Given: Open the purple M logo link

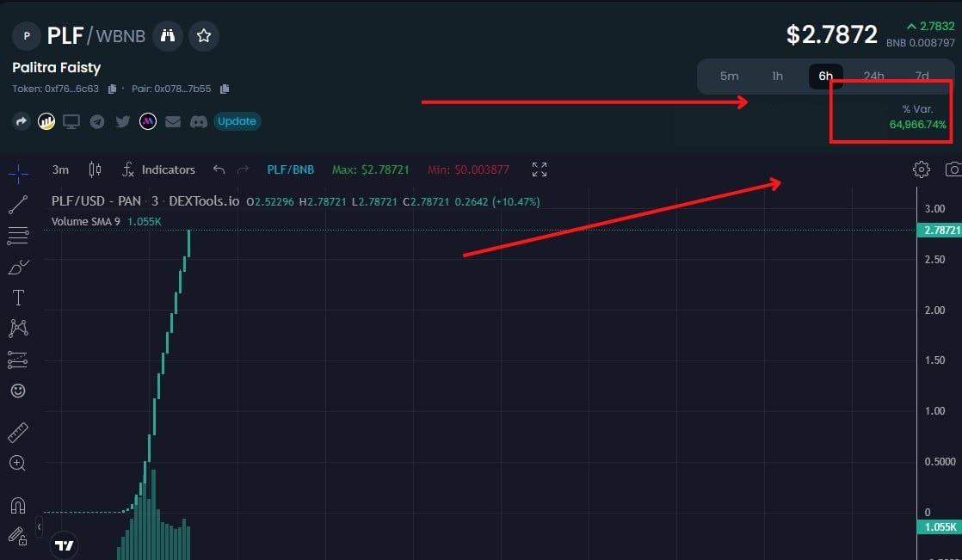Looking at the screenshot, I should (x=148, y=121).
